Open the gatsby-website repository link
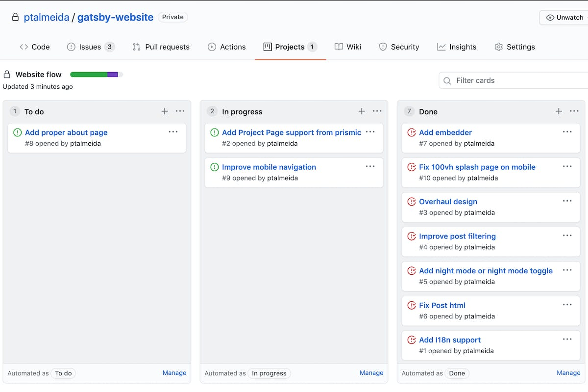 click(x=116, y=17)
